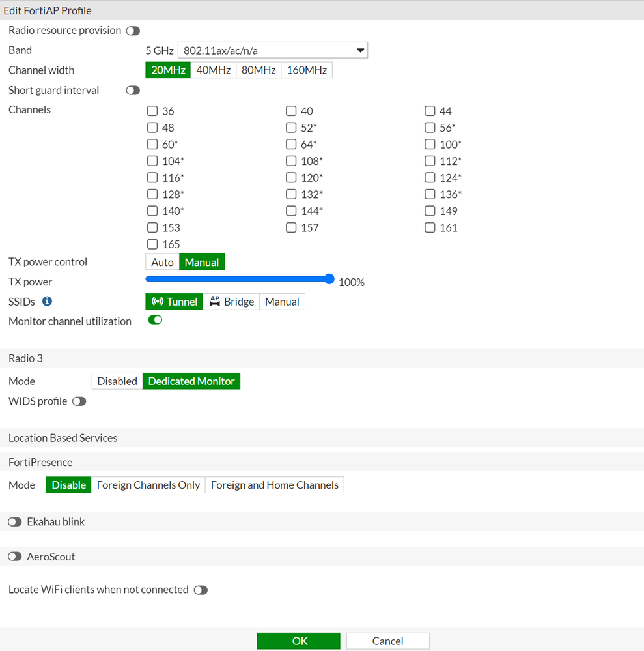The width and height of the screenshot is (644, 651).
Task: Check channel 52* checkbox
Action: (291, 128)
